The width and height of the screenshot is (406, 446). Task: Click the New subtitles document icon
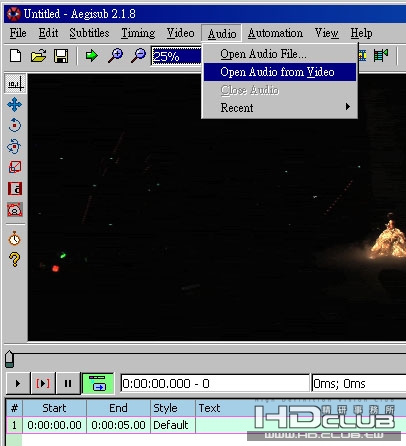click(15, 56)
